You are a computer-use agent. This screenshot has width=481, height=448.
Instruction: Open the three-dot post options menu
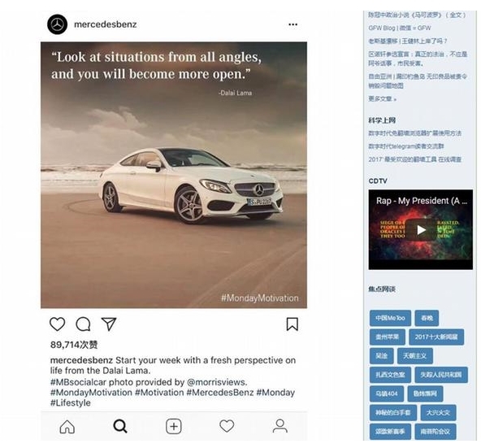point(293,24)
